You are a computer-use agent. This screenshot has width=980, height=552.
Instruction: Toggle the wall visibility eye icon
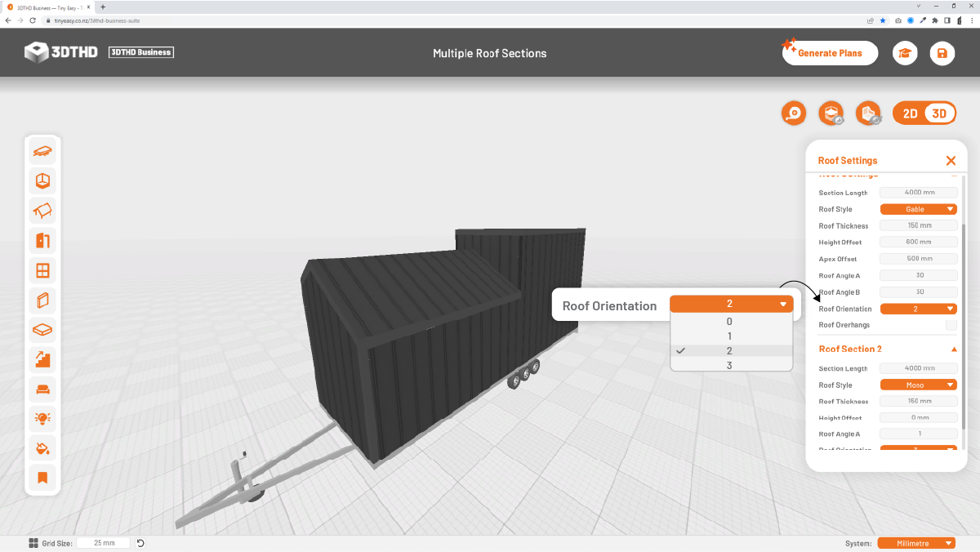[x=868, y=114]
